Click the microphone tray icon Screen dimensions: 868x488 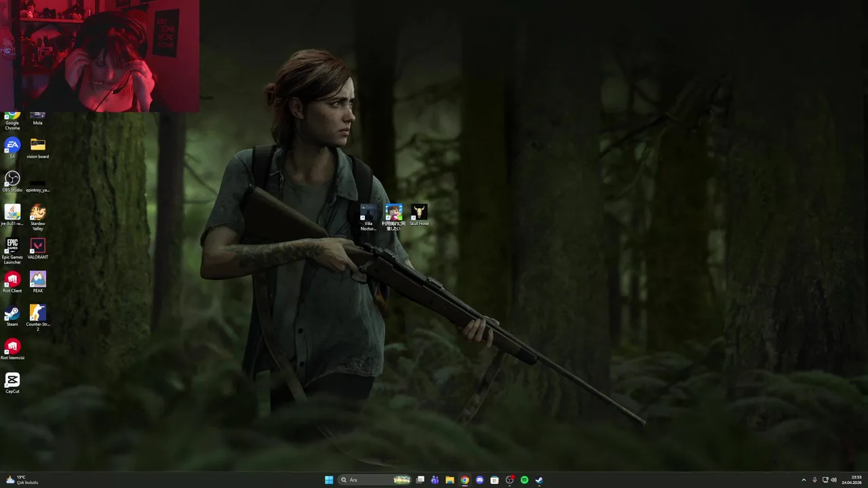pyautogui.click(x=814, y=480)
